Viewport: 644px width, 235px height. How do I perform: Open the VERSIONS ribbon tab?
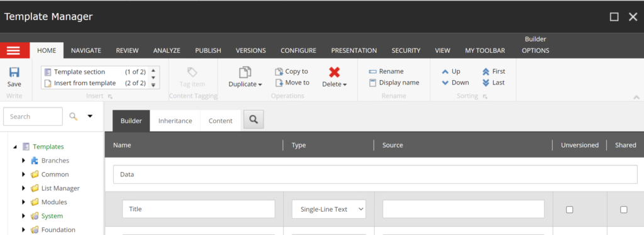point(251,50)
